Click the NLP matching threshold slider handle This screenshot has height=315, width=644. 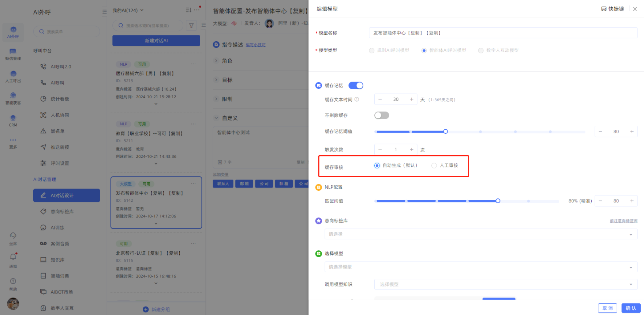[x=498, y=201]
